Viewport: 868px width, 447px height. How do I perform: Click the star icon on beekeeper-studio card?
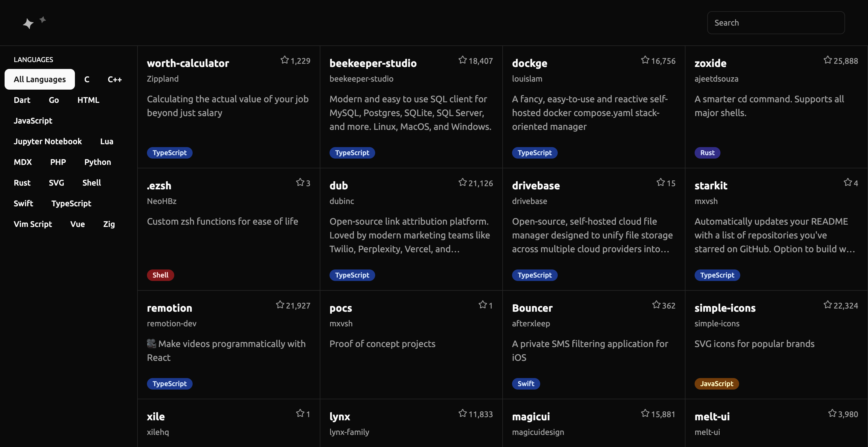[463, 60]
